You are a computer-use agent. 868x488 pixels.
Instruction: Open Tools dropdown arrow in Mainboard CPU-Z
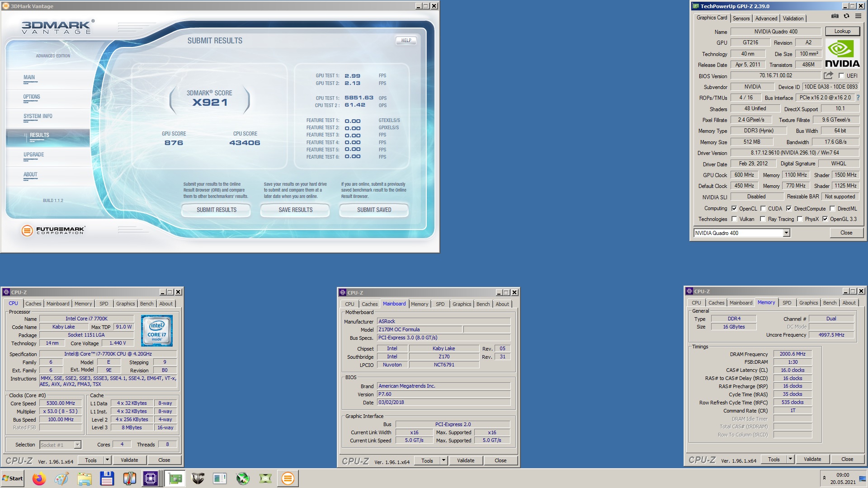[443, 460]
